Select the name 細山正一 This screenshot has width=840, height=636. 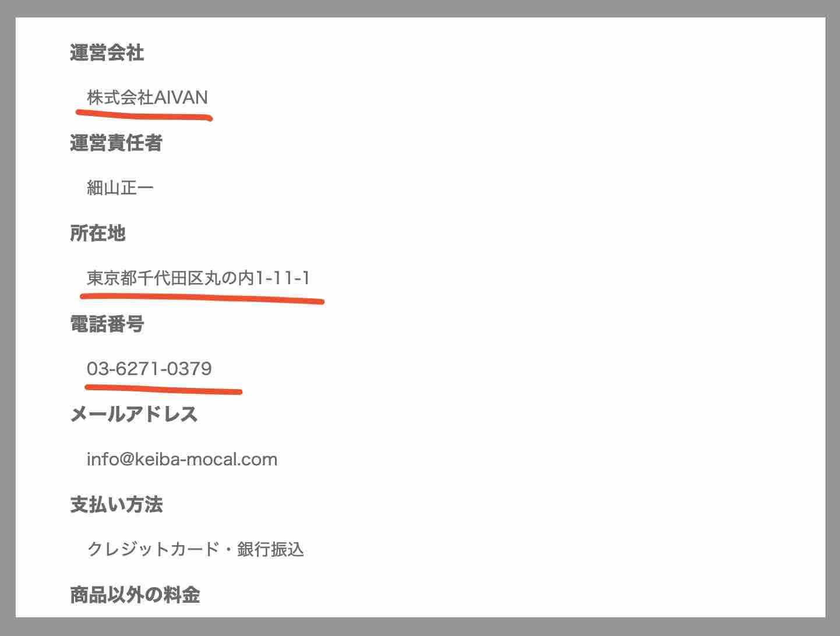point(120,188)
